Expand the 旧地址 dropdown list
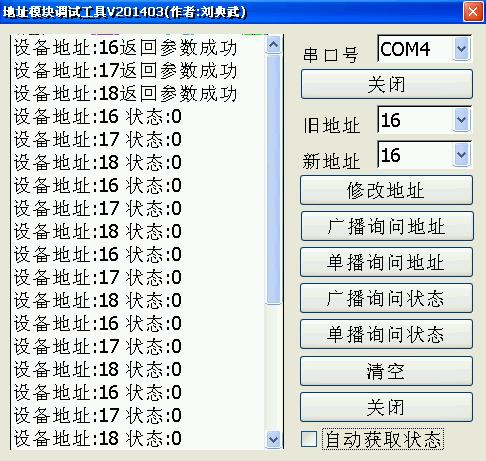This screenshot has height=461, width=486. [462, 119]
